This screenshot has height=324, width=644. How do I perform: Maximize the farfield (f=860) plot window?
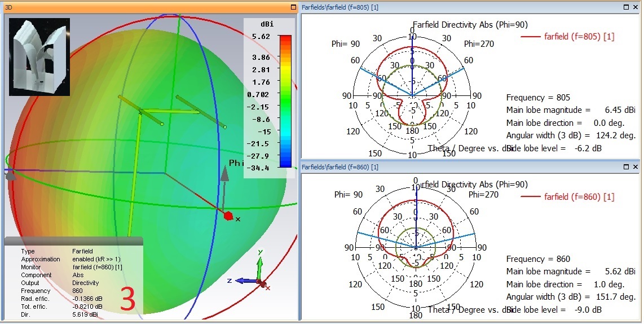[x=627, y=167]
